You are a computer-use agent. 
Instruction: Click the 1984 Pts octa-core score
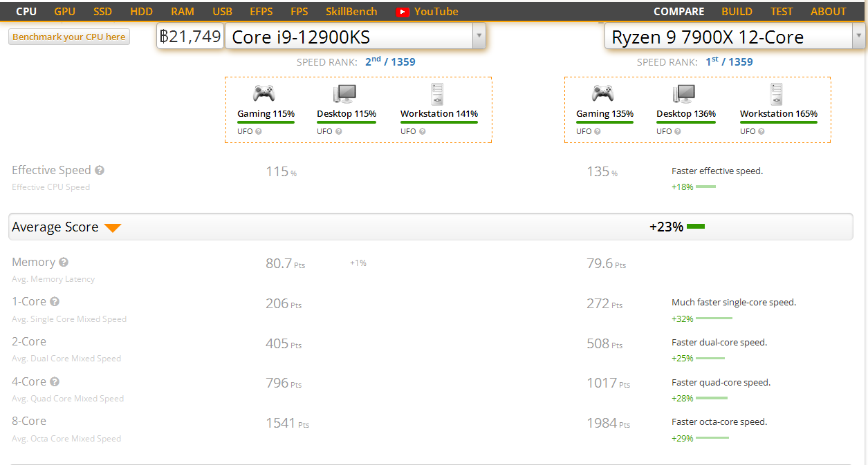coord(609,423)
